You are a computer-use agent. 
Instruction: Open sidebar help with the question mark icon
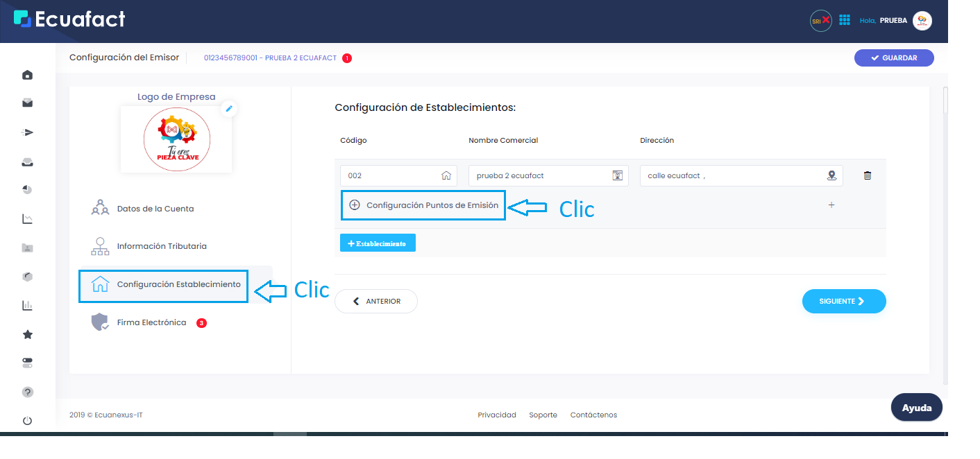28,392
